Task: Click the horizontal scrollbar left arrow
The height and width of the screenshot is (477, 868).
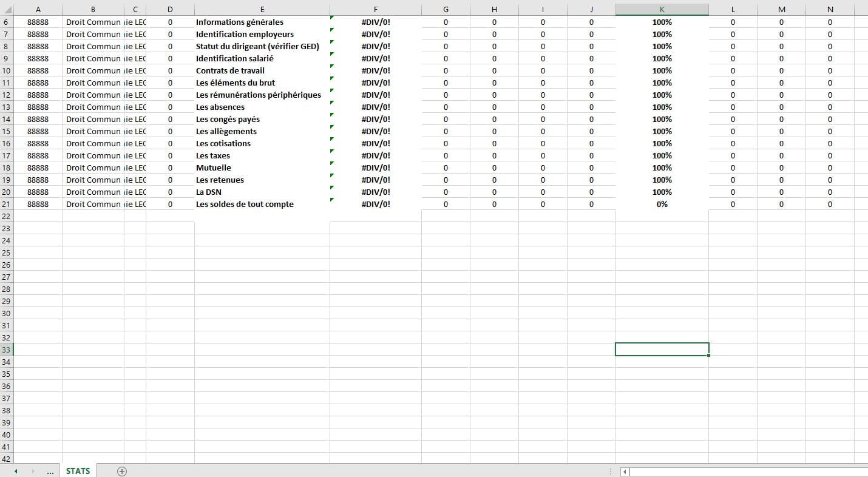Action: pyautogui.click(x=625, y=472)
